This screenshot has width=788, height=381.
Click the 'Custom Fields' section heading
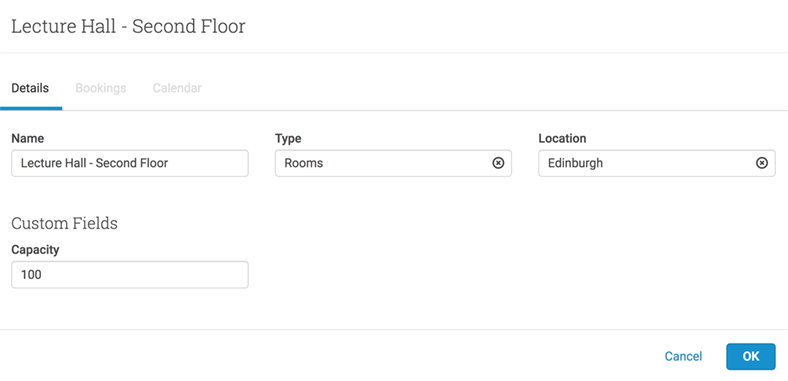tap(64, 223)
